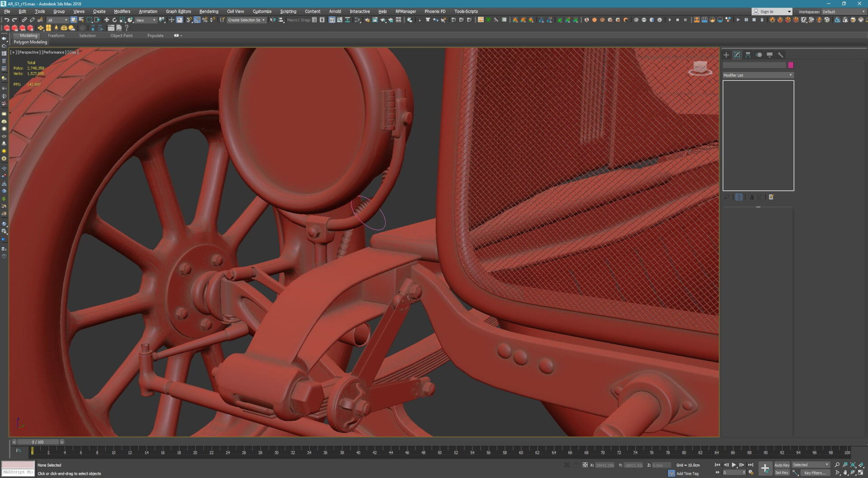Screen dimensions: 868x478
Task: Open the Create command panel tab
Action: tap(726, 55)
